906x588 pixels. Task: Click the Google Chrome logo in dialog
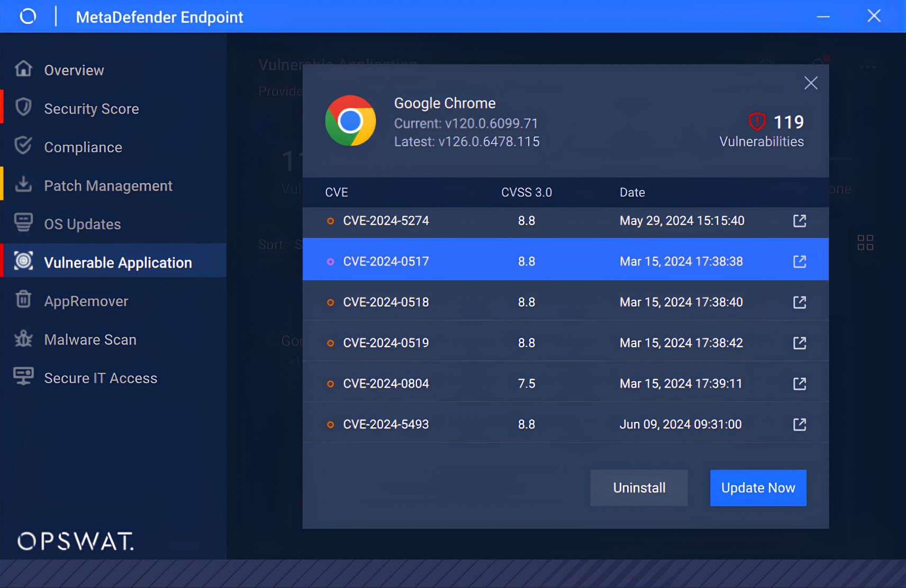350,121
